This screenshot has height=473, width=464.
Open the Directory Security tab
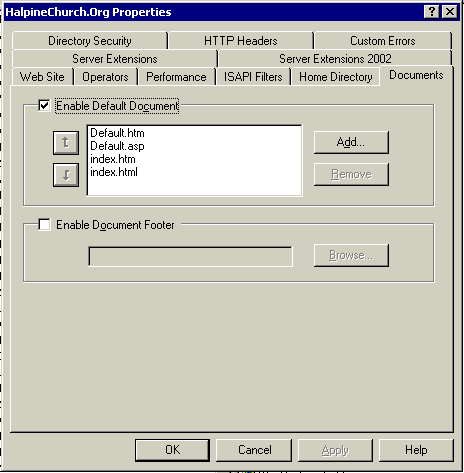click(90, 41)
